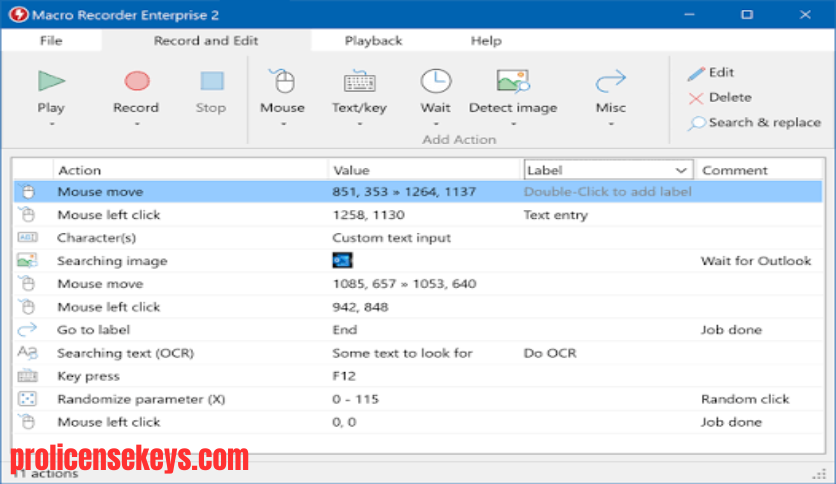
Task: Click the Stop square icon
Action: 212,81
